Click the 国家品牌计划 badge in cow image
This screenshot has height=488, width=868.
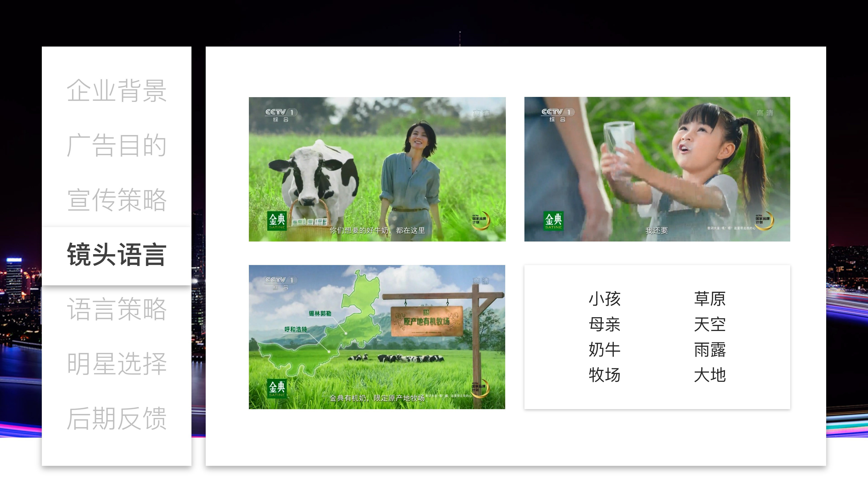point(481,221)
